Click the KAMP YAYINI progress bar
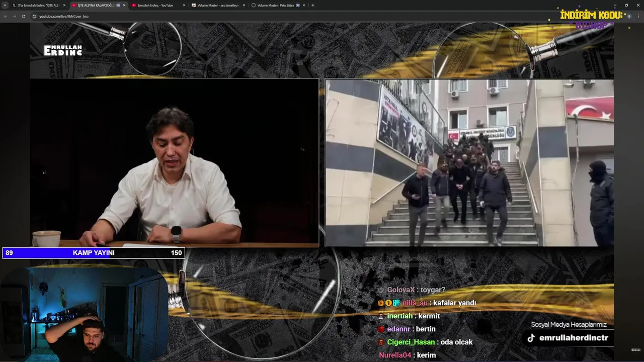Screen dimensions: 644x362 [x=94, y=253]
